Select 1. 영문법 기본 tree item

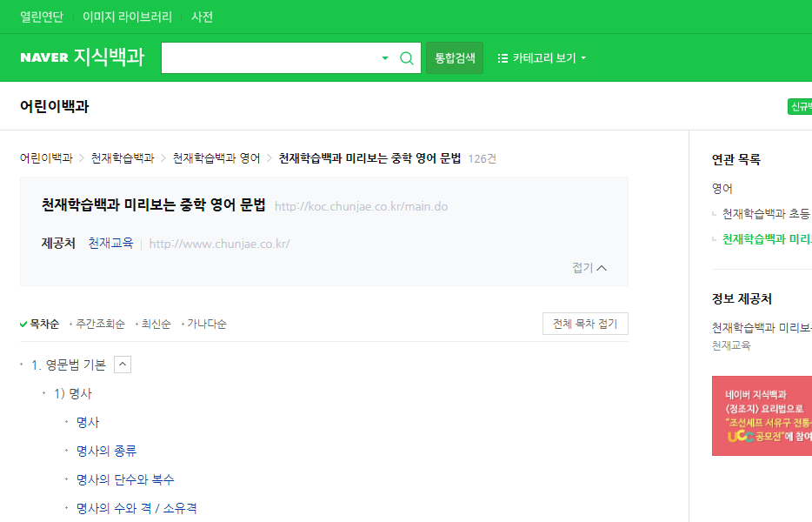coord(69,365)
